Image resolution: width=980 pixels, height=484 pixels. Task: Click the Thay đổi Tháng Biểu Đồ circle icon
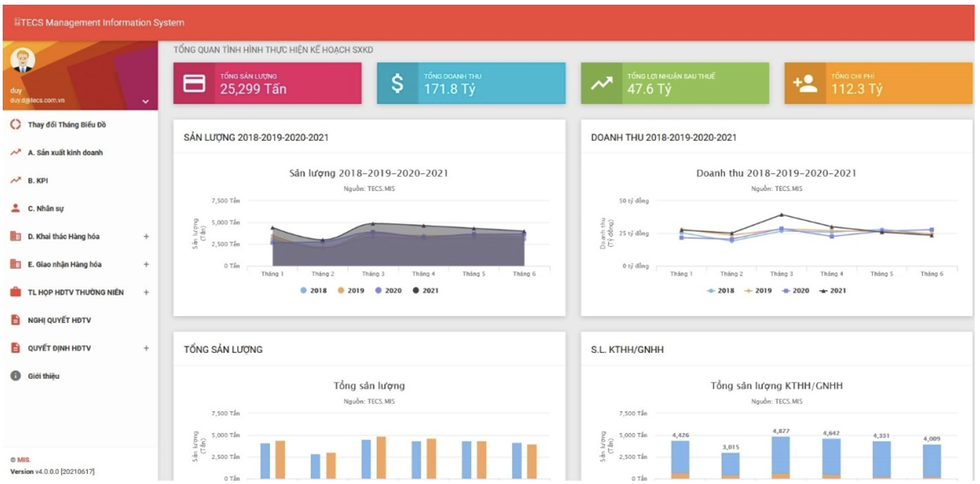click(x=15, y=125)
